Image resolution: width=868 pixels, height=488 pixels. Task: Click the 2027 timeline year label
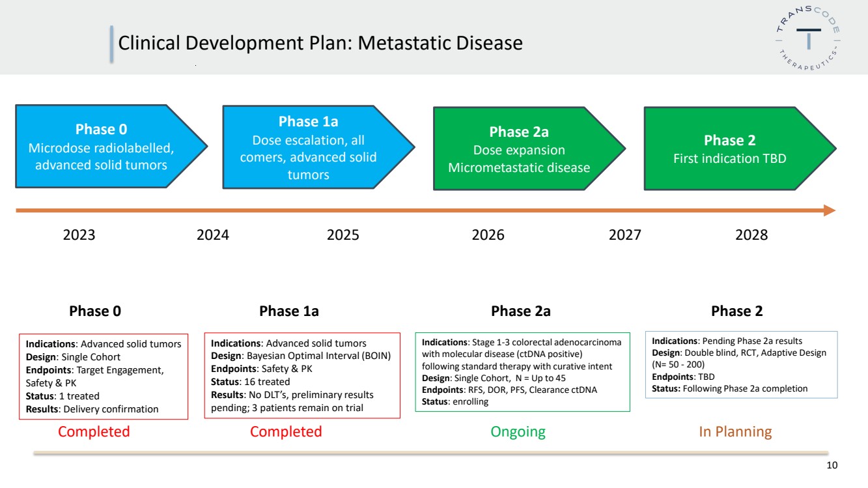click(625, 235)
